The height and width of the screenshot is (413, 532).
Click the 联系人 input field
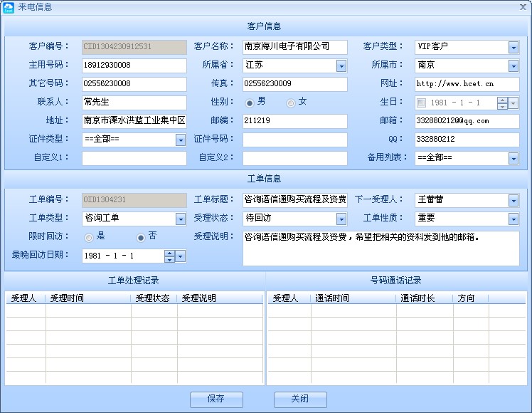point(134,103)
